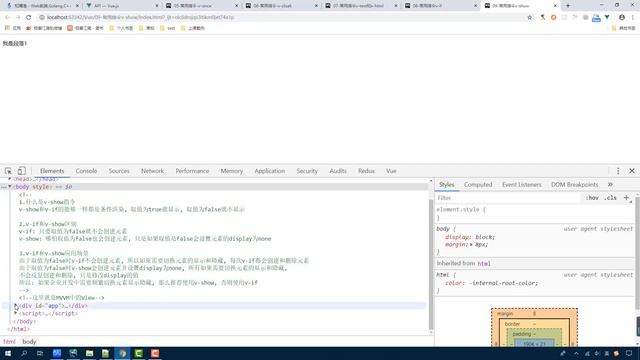
Task: Open the Task View taskbar icon
Action: [x=40, y=353]
